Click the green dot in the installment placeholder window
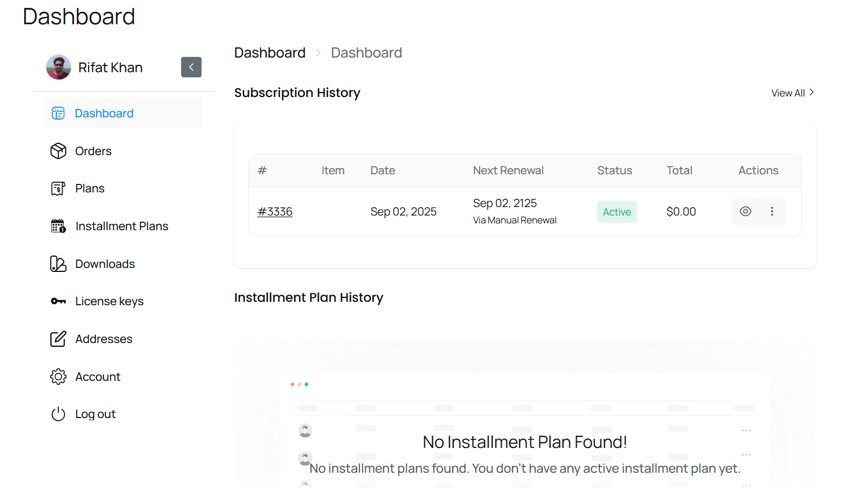 tap(306, 384)
